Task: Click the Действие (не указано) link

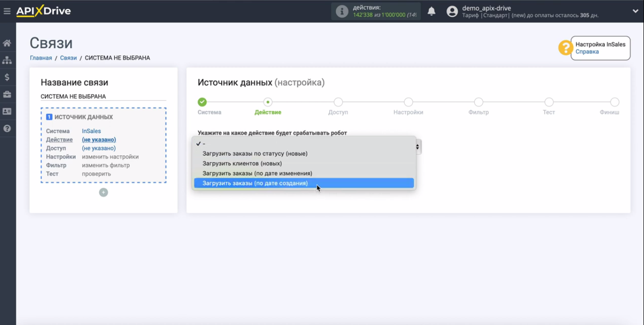Action: [99, 140]
